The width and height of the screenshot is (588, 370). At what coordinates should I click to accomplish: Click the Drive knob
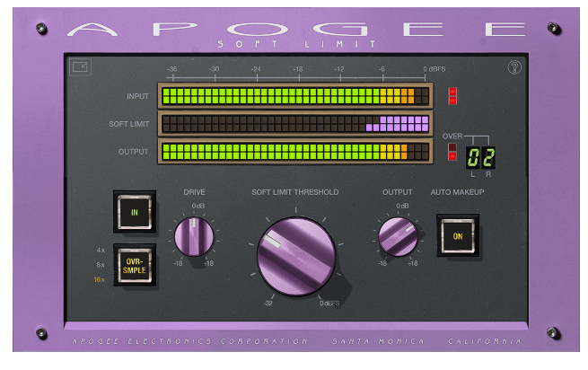(194, 237)
